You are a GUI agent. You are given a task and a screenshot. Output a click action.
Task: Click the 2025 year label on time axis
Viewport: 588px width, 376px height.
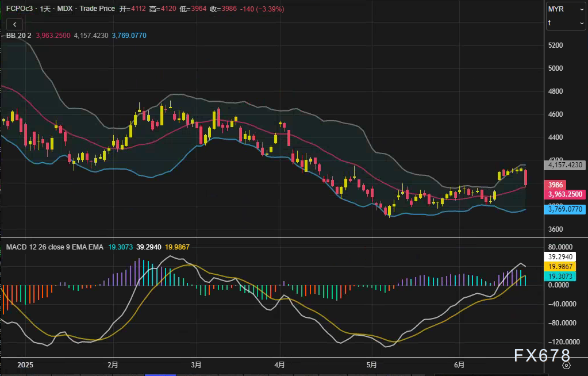(x=26, y=365)
